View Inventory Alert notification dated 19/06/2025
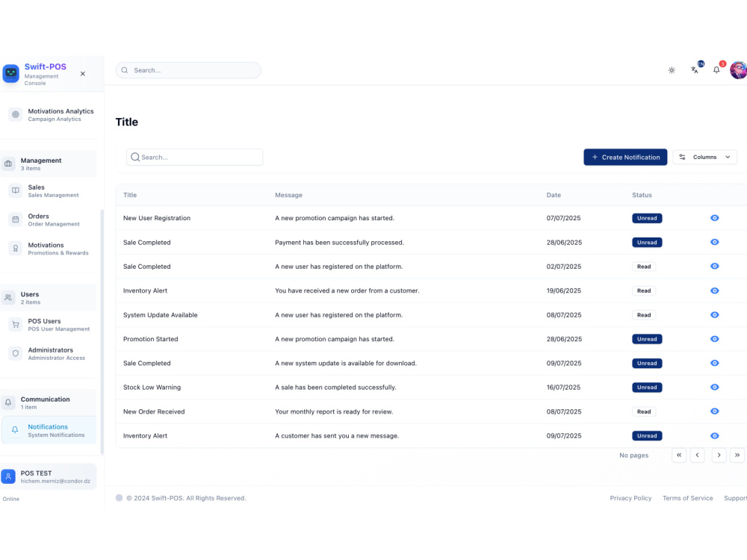The width and height of the screenshot is (747, 560). pyautogui.click(x=715, y=290)
